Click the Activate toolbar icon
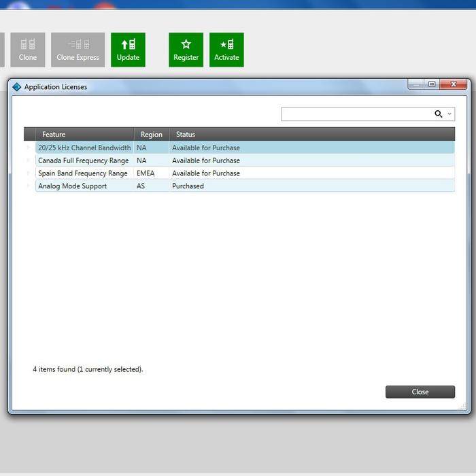This screenshot has width=476, height=476. (226, 45)
